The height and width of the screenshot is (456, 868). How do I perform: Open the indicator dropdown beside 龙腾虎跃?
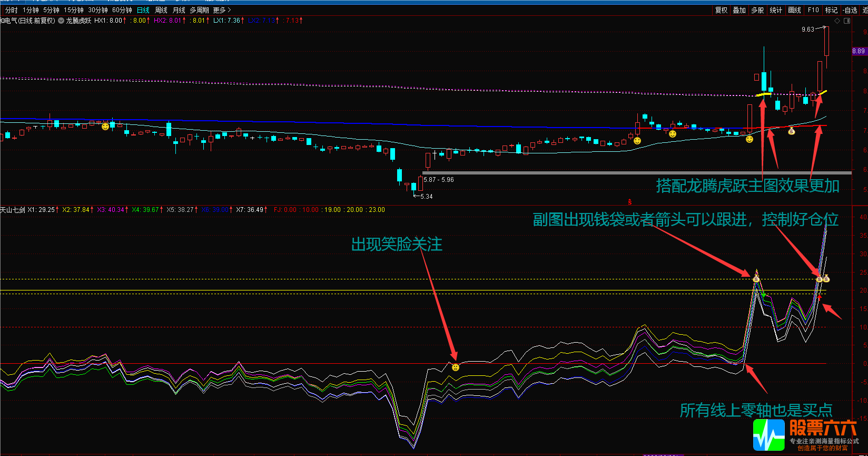pyautogui.click(x=61, y=21)
